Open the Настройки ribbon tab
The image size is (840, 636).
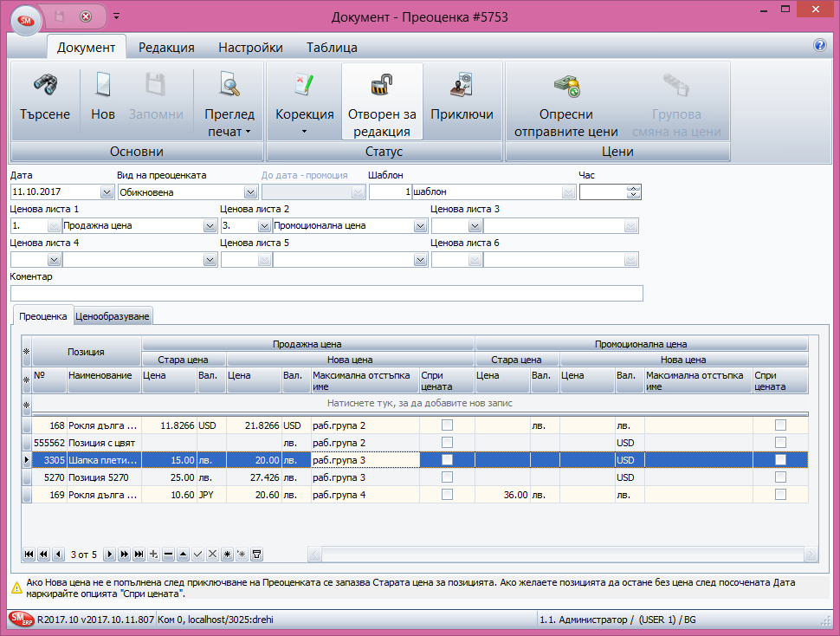pos(251,47)
